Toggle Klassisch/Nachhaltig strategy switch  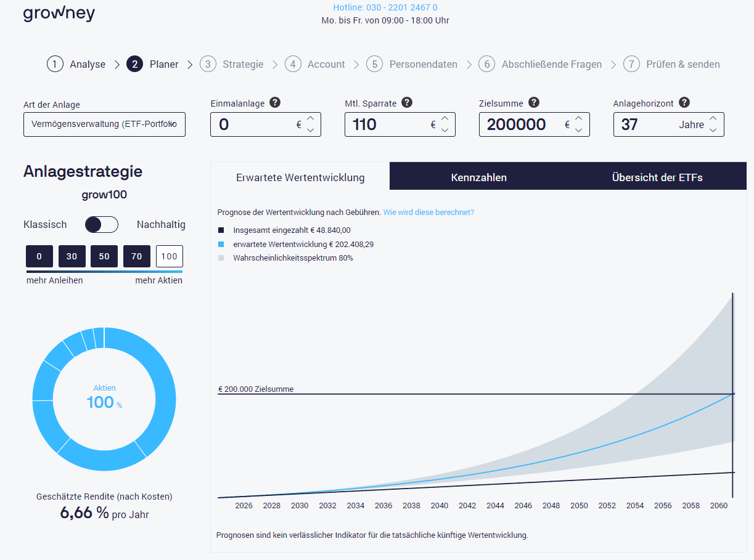tap(102, 225)
